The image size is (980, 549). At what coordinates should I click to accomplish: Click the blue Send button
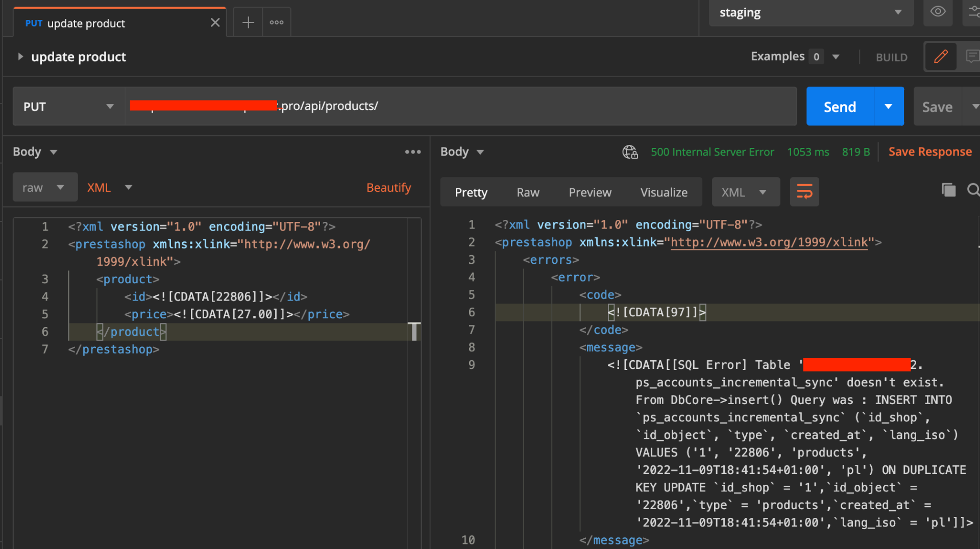[x=840, y=107]
